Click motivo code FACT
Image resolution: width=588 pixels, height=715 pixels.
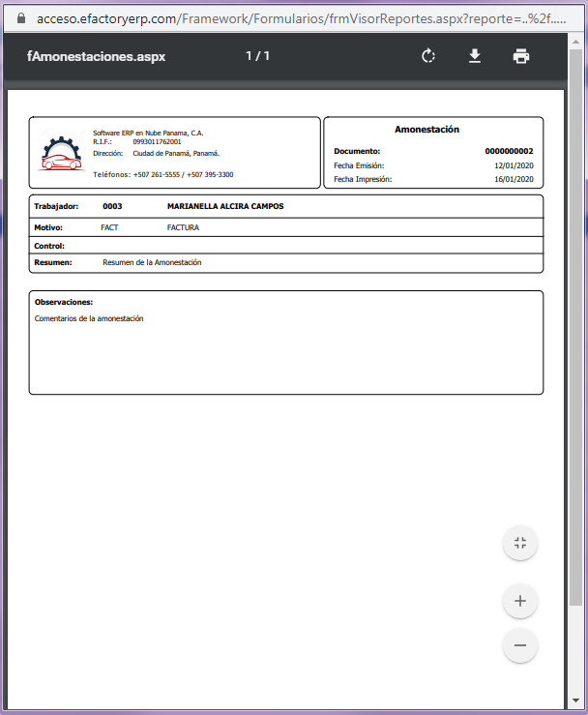point(109,227)
